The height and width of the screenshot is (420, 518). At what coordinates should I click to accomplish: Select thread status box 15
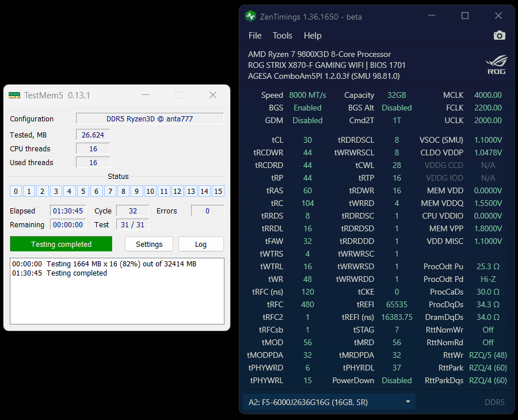[218, 191]
